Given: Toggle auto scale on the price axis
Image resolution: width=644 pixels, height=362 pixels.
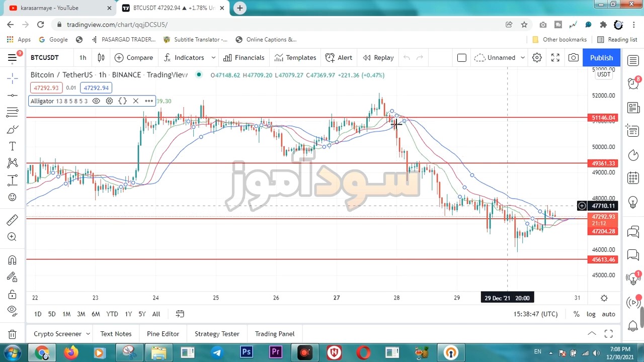Looking at the screenshot, I should click(x=608, y=314).
